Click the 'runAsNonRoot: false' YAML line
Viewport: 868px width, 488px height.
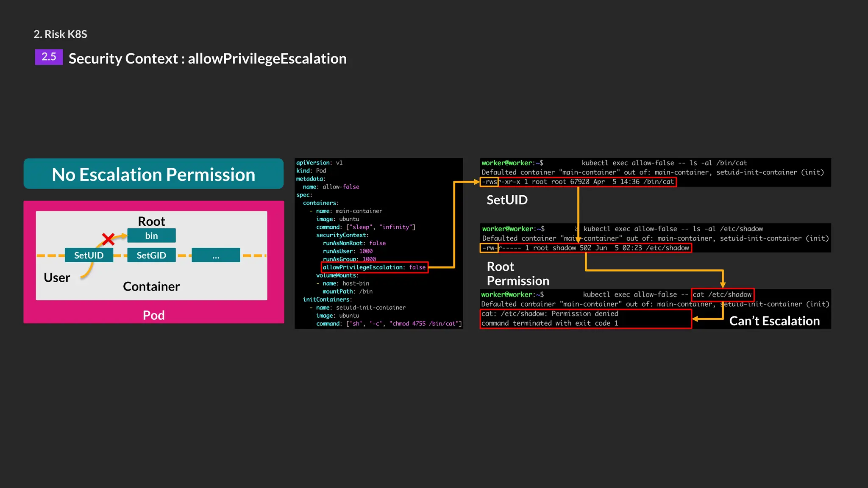point(354,243)
